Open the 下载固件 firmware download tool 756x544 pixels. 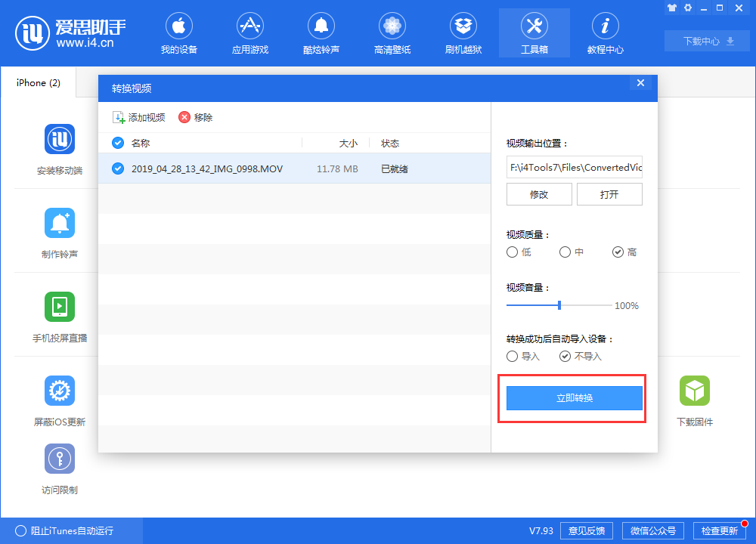[694, 400]
